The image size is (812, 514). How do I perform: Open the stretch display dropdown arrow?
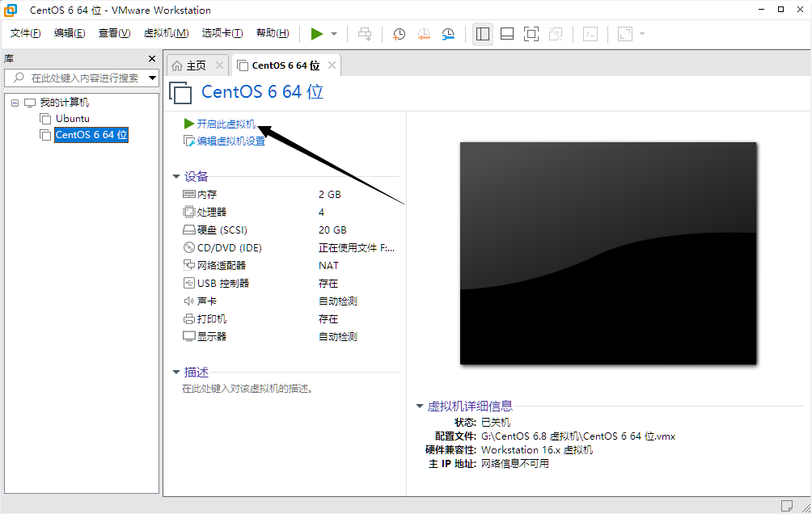[642, 34]
